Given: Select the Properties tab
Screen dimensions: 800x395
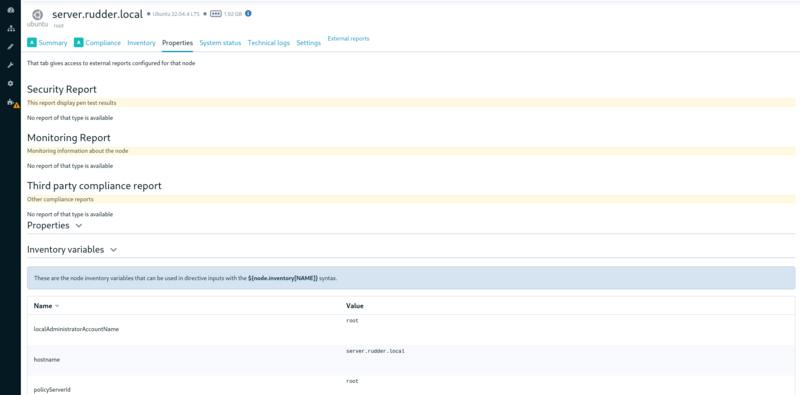Looking at the screenshot, I should pos(178,43).
